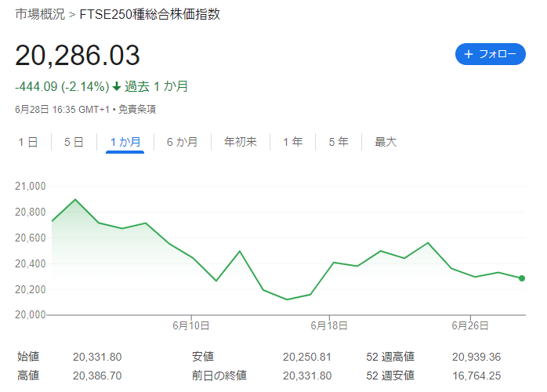Click the 前日の終値 label
Screen dimensions: 547x392
click(219, 376)
